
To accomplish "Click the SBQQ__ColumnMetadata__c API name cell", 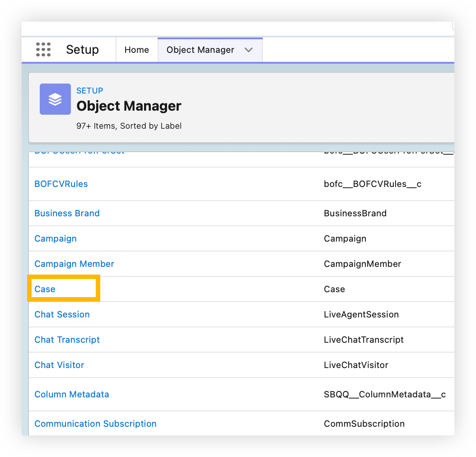I will click(384, 394).
